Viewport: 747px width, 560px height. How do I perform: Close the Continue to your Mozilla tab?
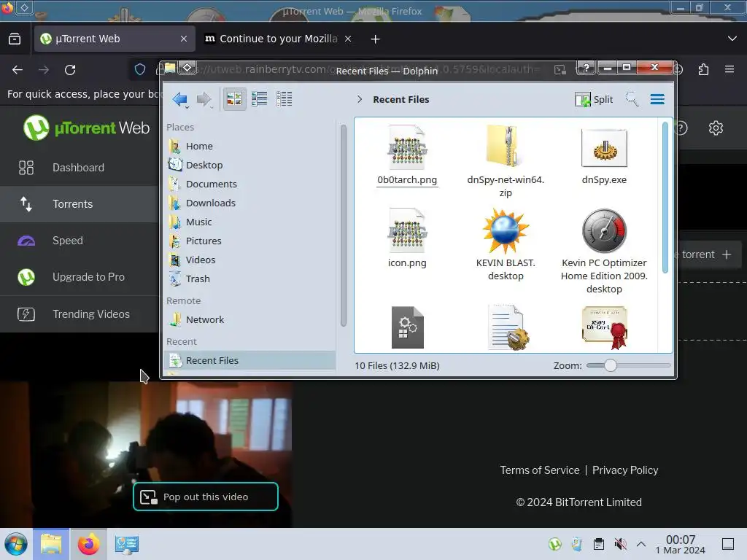[348, 39]
